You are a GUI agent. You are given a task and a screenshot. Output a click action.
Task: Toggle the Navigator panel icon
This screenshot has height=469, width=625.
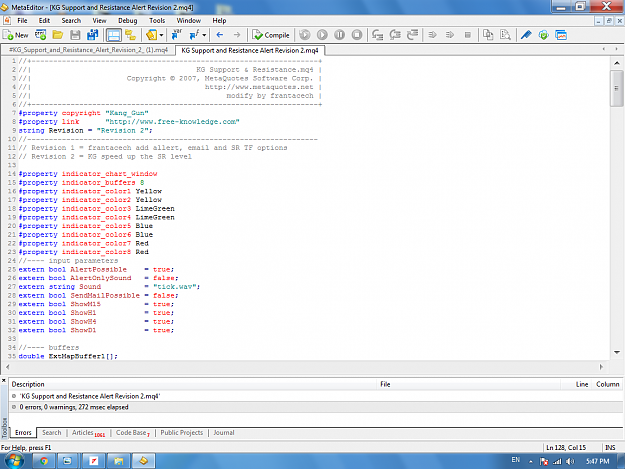(x=131, y=35)
